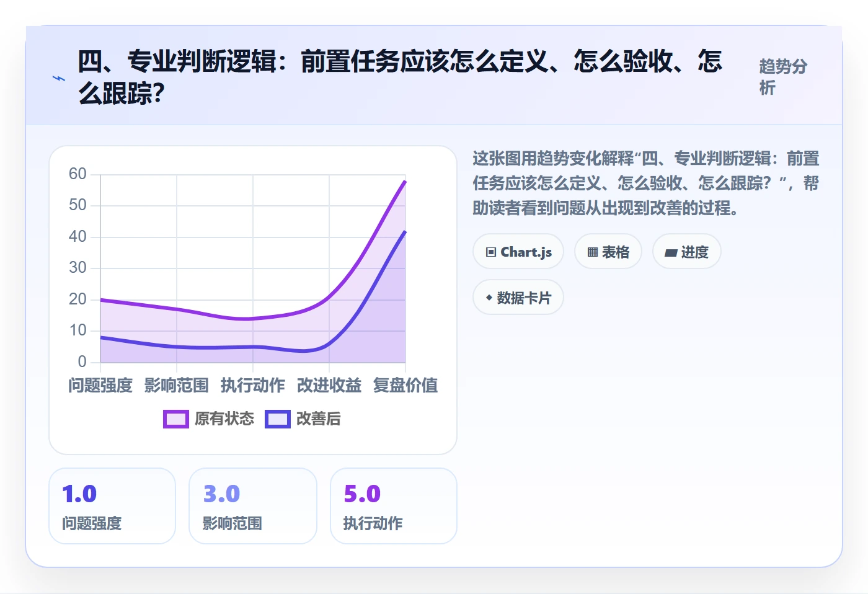Viewport: 868px width, 594px height.
Task: Click the 改进收益 x-axis label
Action: pos(329,386)
